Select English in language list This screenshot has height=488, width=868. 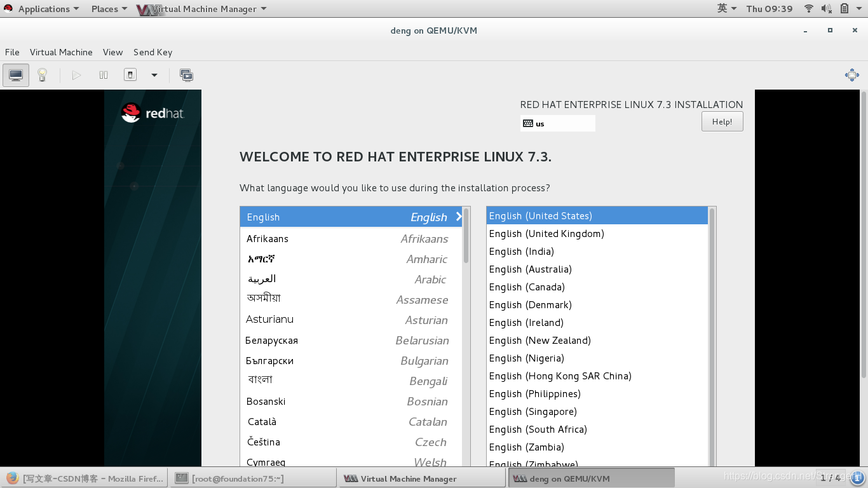(351, 217)
